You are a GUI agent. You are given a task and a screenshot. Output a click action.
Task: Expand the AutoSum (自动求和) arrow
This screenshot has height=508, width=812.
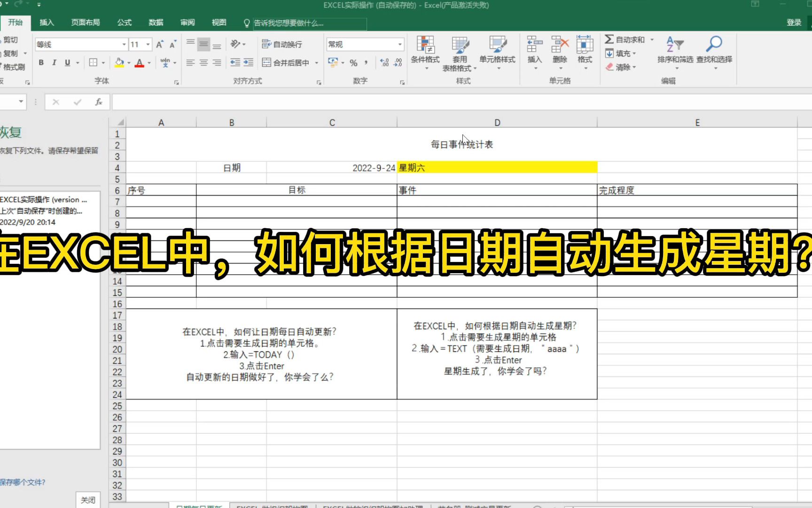point(652,40)
